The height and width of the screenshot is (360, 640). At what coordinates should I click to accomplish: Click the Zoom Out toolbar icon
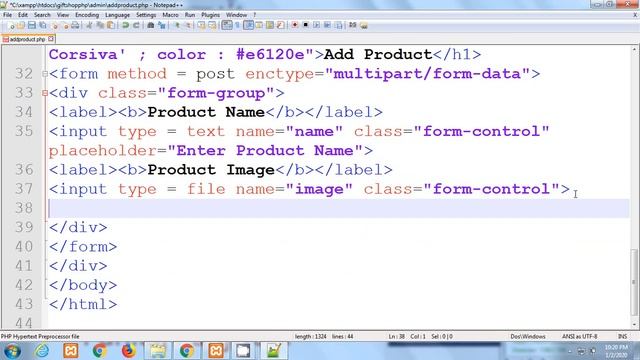(187, 25)
